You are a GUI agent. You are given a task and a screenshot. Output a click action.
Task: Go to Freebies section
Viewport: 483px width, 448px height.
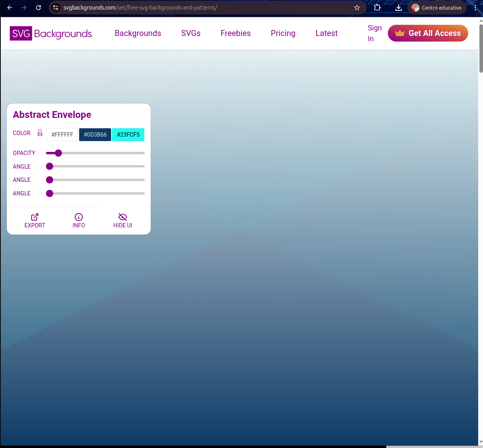click(236, 33)
